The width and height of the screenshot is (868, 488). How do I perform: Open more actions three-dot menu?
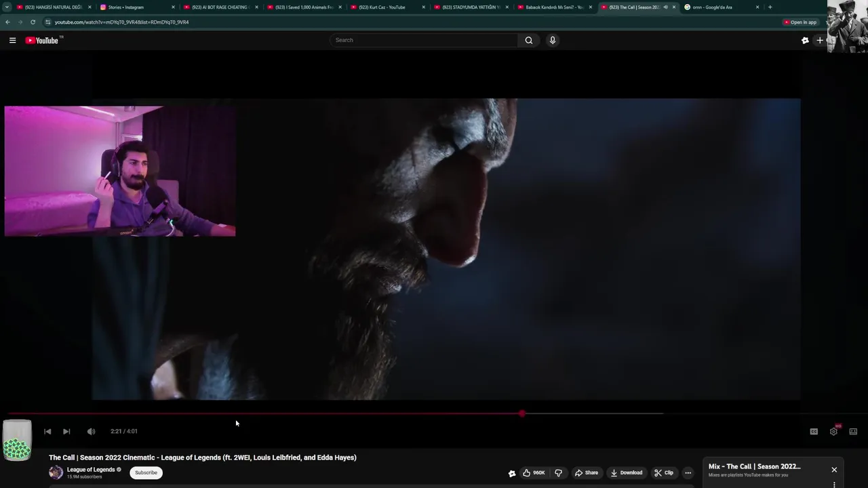[x=688, y=473]
